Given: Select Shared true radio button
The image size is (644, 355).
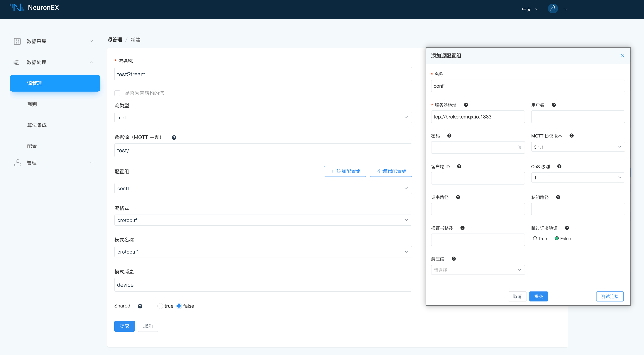Looking at the screenshot, I should [160, 306].
